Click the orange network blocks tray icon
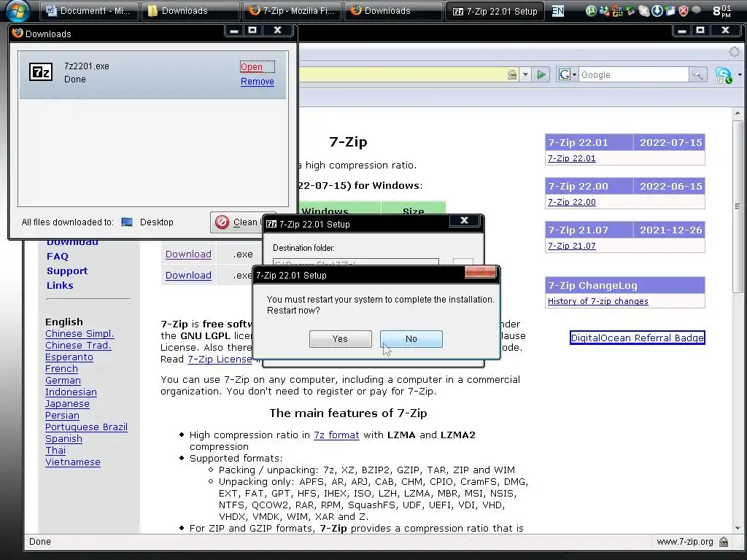 tap(617, 10)
